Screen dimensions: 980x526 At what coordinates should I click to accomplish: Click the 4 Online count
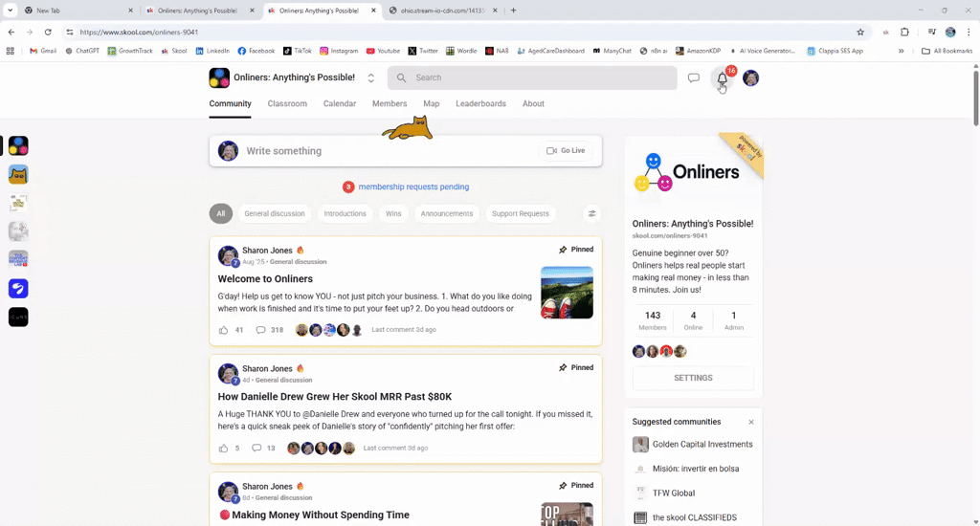coord(693,320)
